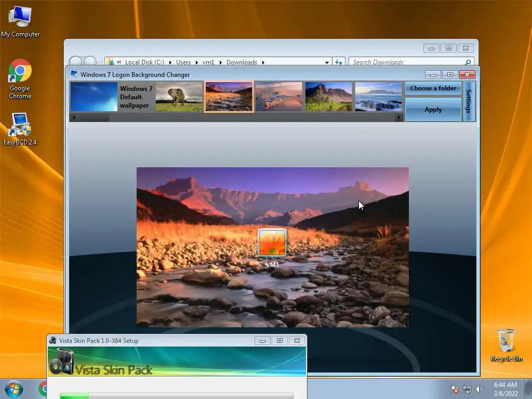The height and width of the screenshot is (399, 532).
Task: Open the Explorer address bar history dropdown
Action: [x=327, y=62]
